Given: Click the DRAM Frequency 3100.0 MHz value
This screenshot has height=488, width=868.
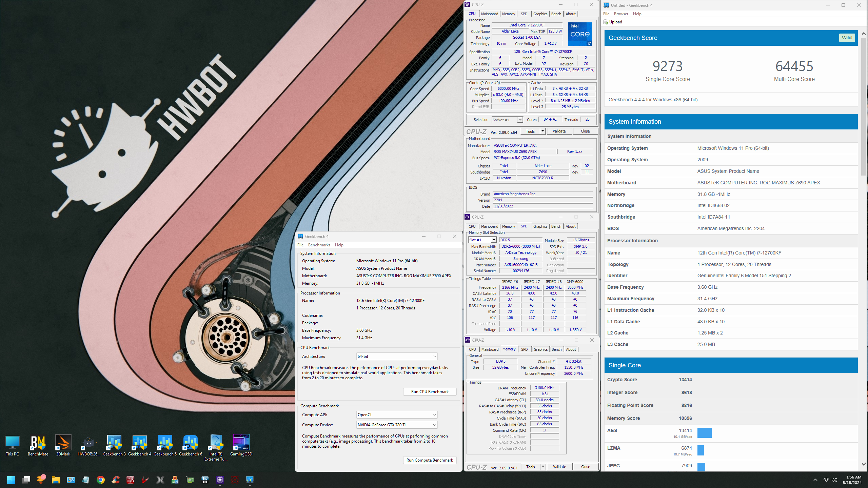Looking at the screenshot, I should [x=545, y=388].
